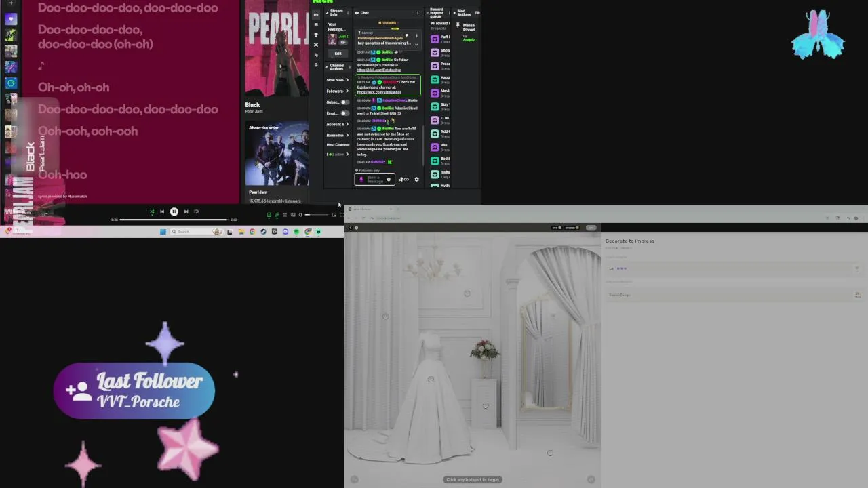Open Steam from the Windows taskbar

point(263,232)
